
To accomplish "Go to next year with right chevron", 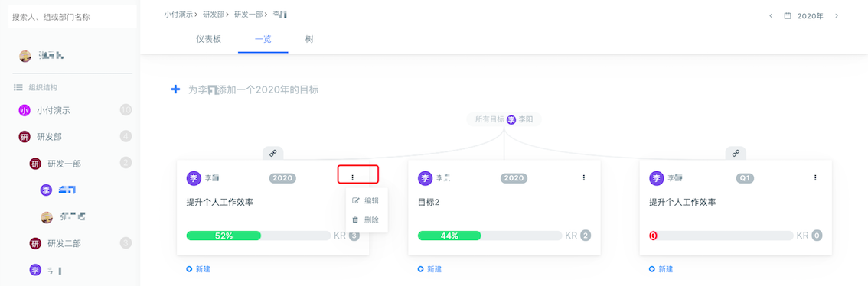I will 837,16.
